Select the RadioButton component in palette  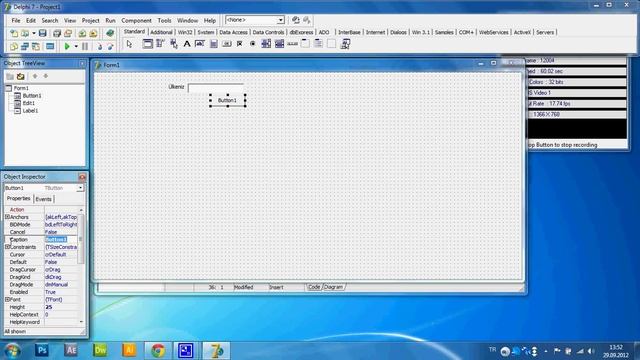253,44
